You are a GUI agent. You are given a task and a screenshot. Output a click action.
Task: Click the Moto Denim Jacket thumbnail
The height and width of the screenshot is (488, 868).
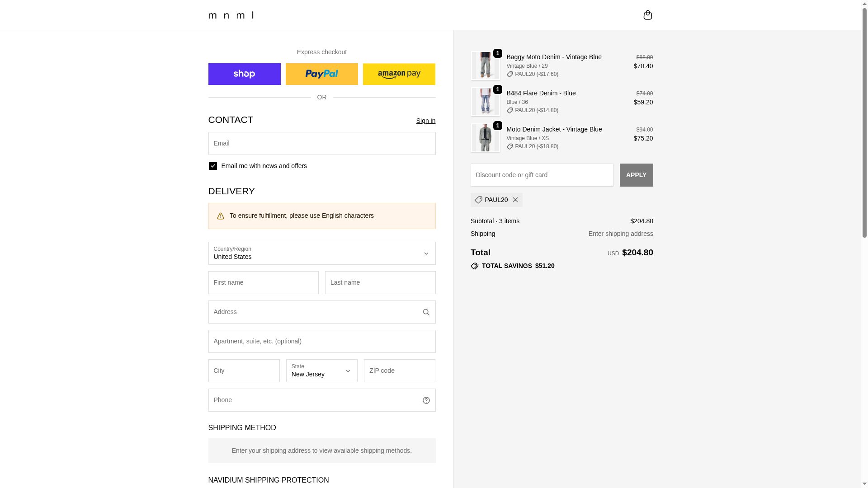coord(485,138)
